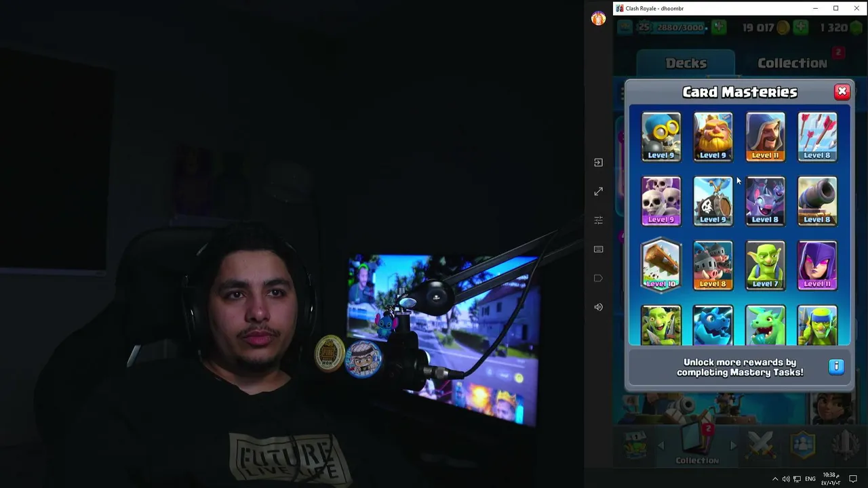The width and height of the screenshot is (868, 488).
Task: Open the Royal Giant Level 9 card
Action: 713,137
